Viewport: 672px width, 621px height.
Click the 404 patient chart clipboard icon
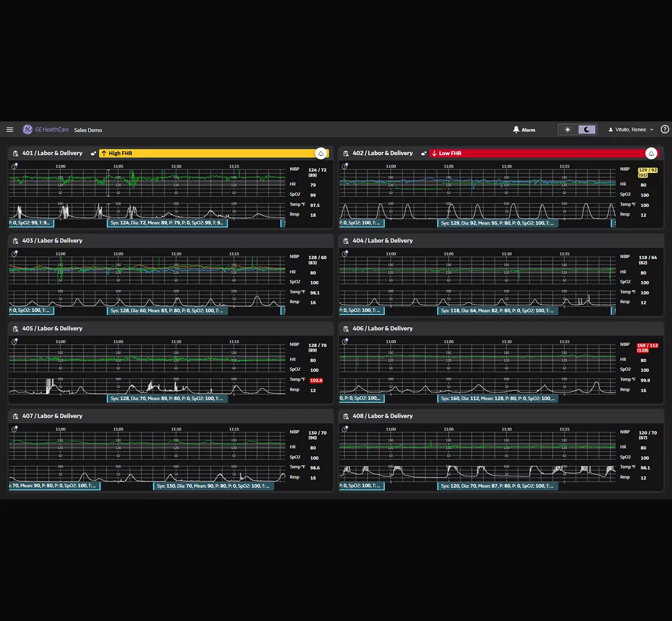click(x=346, y=241)
